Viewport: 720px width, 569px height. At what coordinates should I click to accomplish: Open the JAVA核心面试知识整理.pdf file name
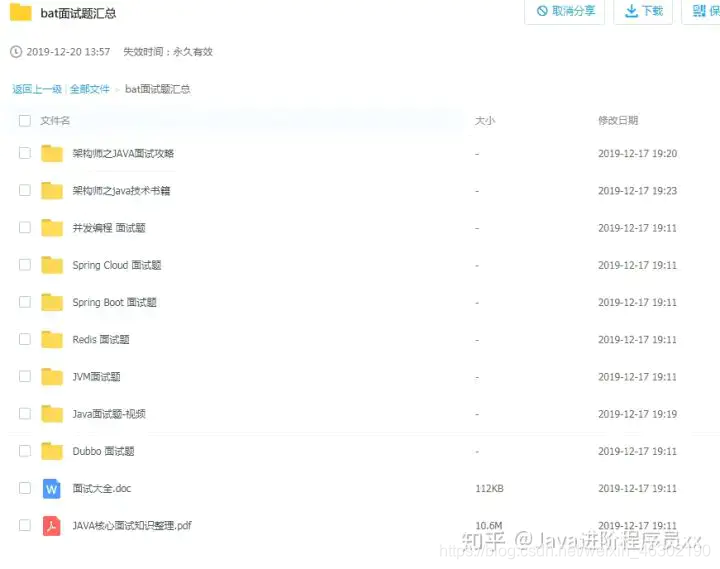132,525
